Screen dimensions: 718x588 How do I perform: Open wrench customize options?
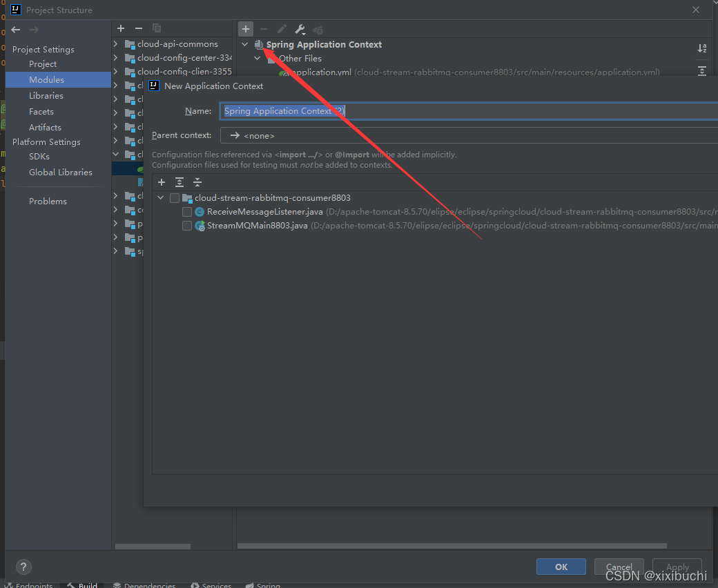coord(300,29)
